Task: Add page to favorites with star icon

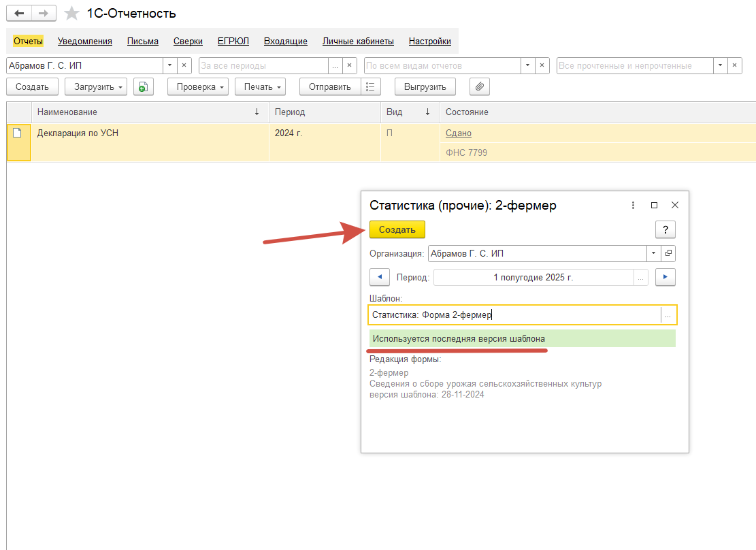Action: coord(71,14)
